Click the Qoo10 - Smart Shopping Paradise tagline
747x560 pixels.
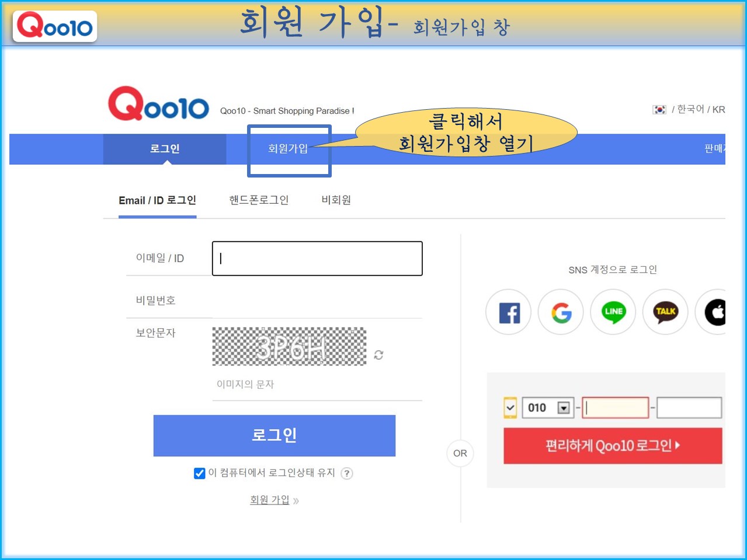click(x=287, y=111)
